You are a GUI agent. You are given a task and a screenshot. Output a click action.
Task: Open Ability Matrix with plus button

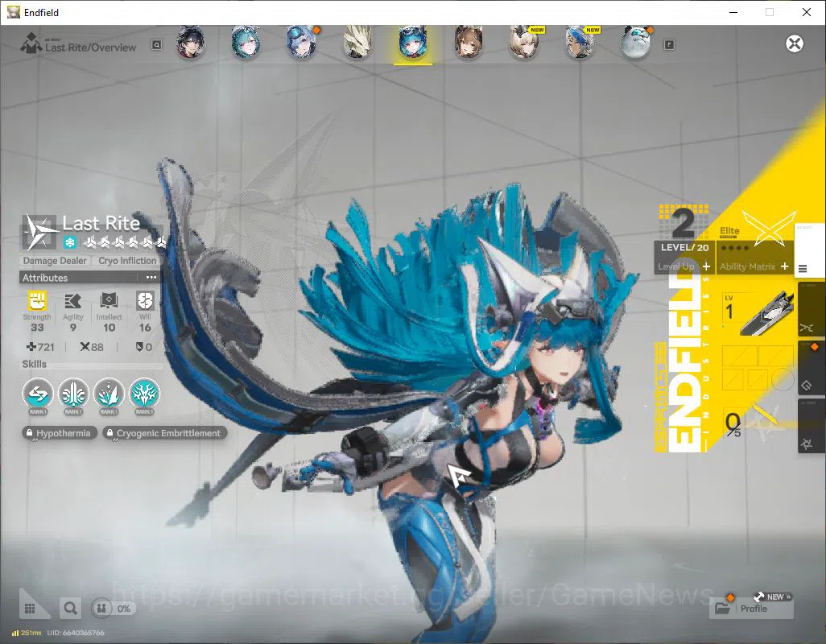pyautogui.click(x=784, y=266)
